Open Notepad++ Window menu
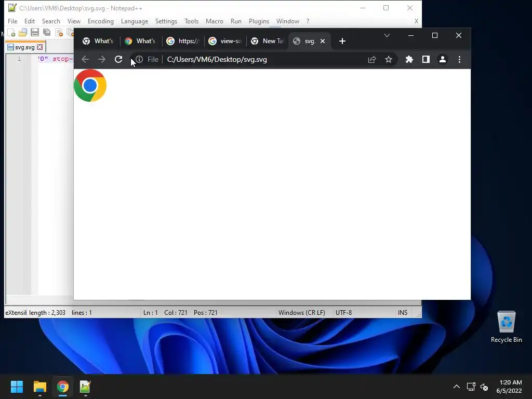Image resolution: width=532 pixels, height=399 pixels. click(x=288, y=21)
